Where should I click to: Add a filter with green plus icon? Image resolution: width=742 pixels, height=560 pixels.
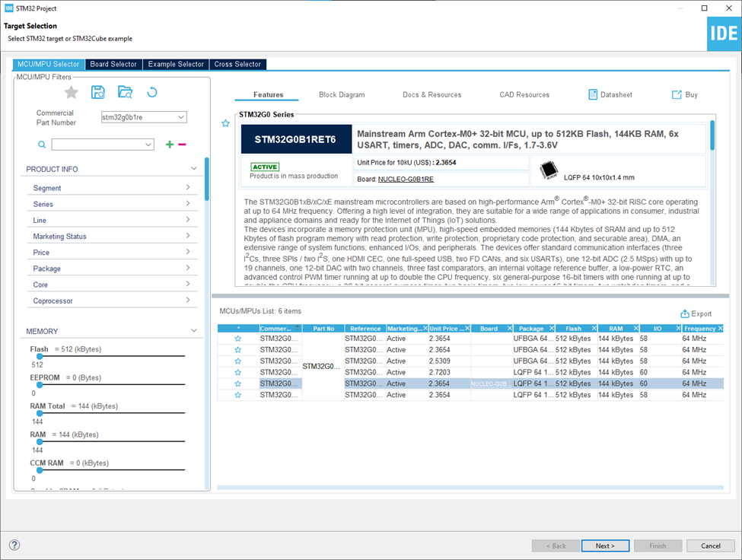170,145
